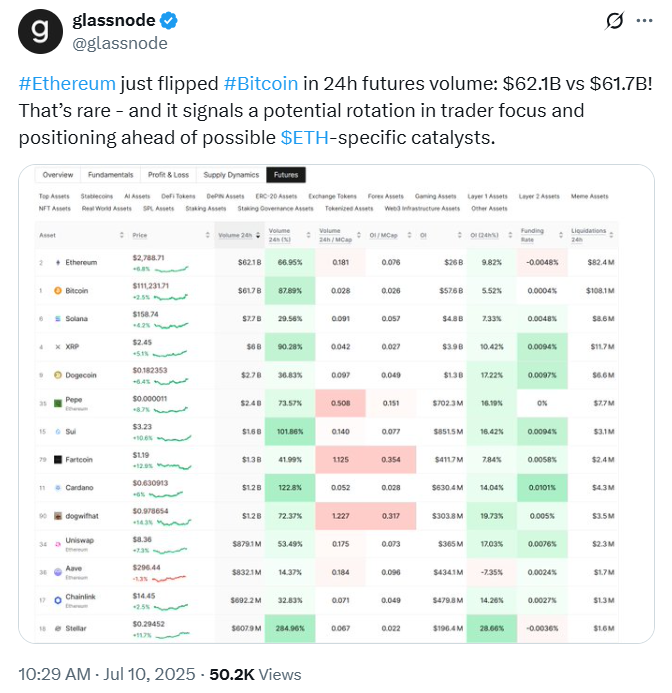672x693 pixels.
Task: Click the Aave purple icon
Action: [57, 572]
